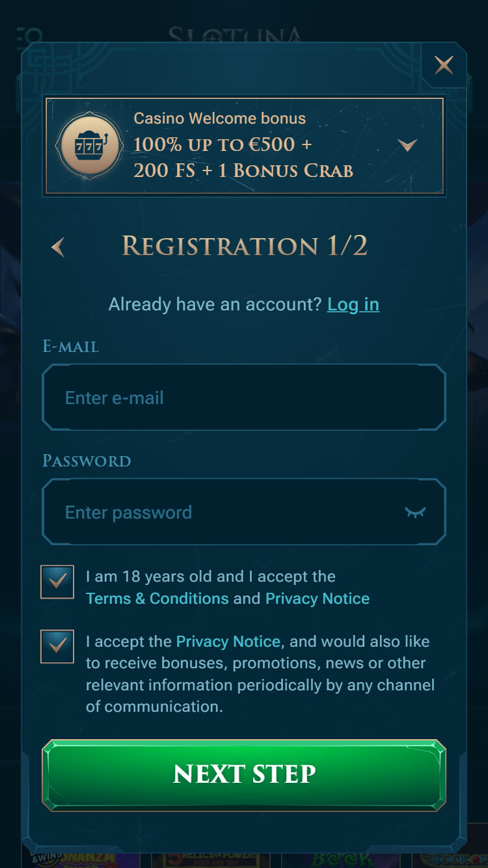The image size is (488, 868).
Task: Open the Log in link
Action: [x=353, y=305]
